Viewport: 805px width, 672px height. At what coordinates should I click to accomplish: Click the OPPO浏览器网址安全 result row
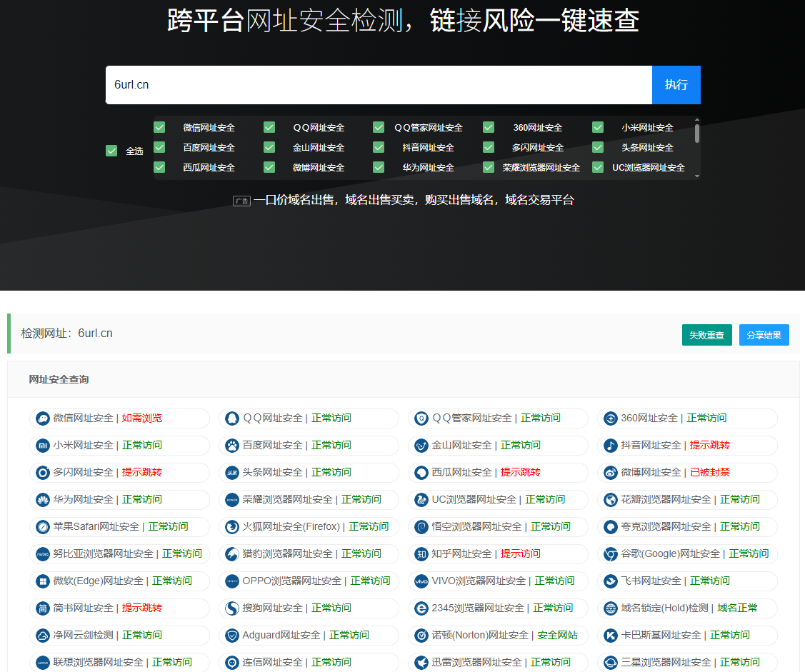309,581
